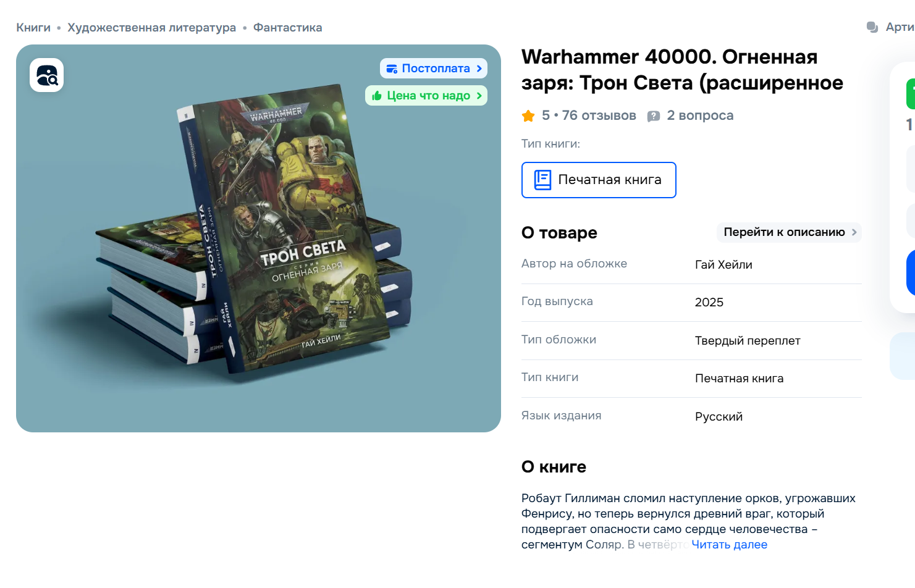Click the similar items image search icon
Viewport: 915px width, 588px height.
coord(47,75)
